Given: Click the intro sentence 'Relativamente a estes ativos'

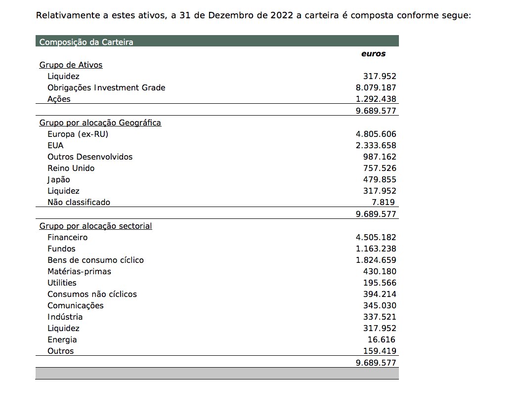Looking at the screenshot, I should [101, 16].
